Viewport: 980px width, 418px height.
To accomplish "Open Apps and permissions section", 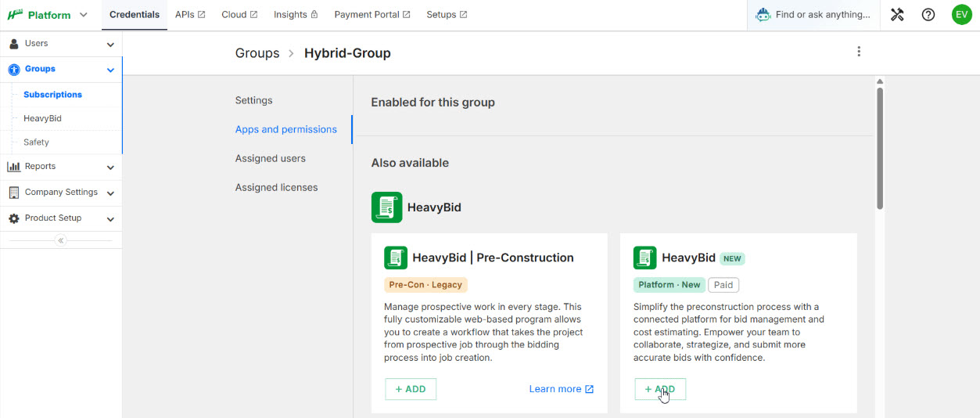I will 286,129.
